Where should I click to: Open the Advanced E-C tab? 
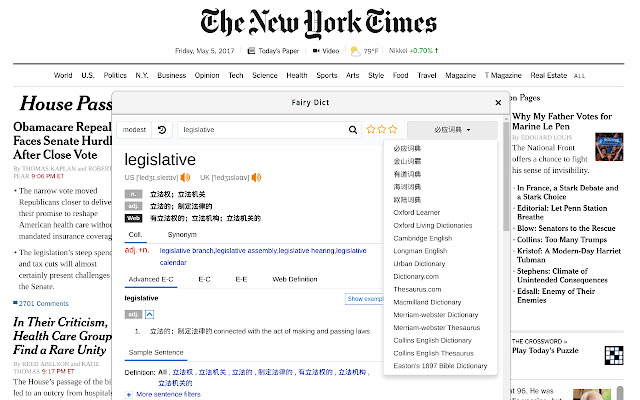click(151, 279)
